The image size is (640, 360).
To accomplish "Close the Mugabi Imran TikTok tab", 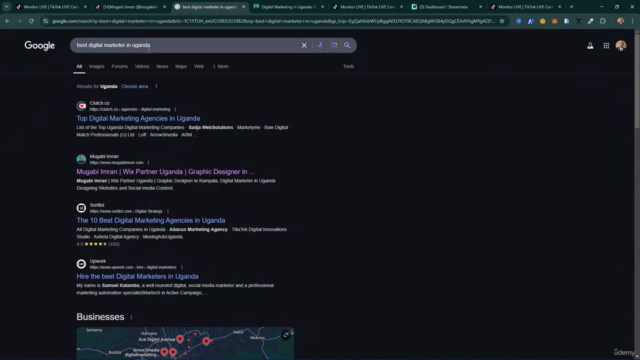I will 164,7.
